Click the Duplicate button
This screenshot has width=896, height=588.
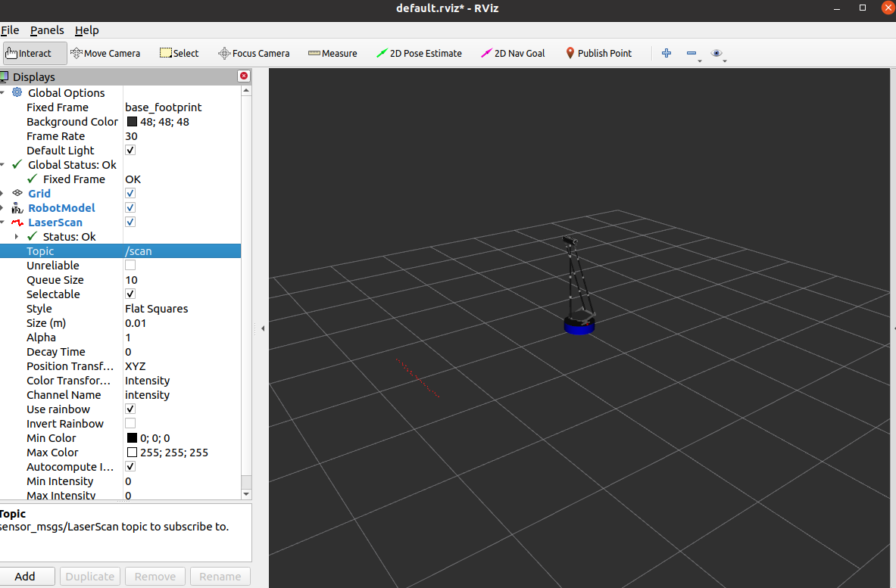pyautogui.click(x=89, y=576)
